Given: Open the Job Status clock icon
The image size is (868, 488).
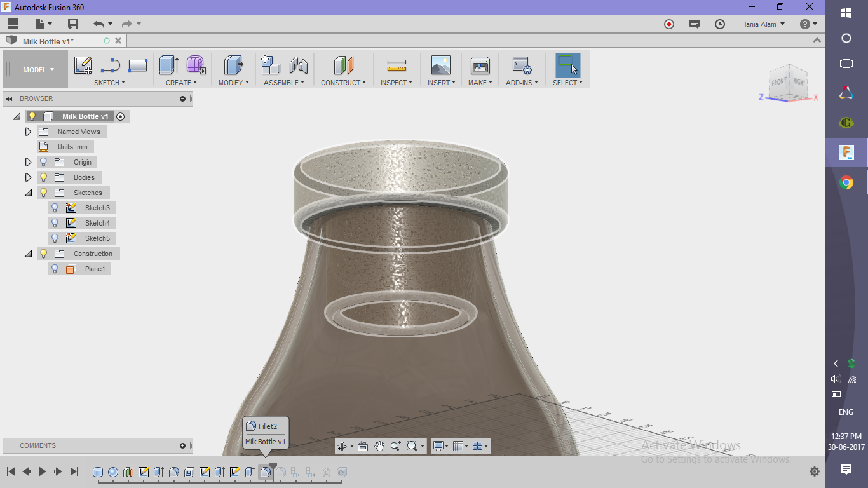Looking at the screenshot, I should (x=720, y=24).
